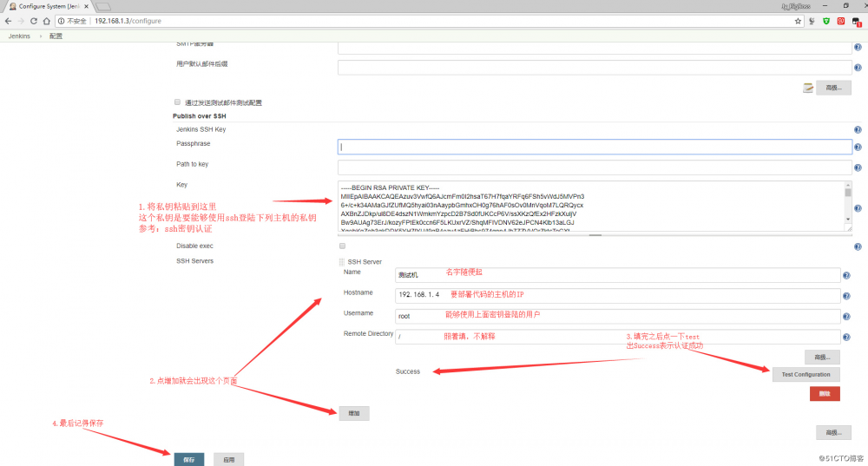Show site info for the 不安全 indicator
This screenshot has width=868, height=466.
[x=73, y=21]
